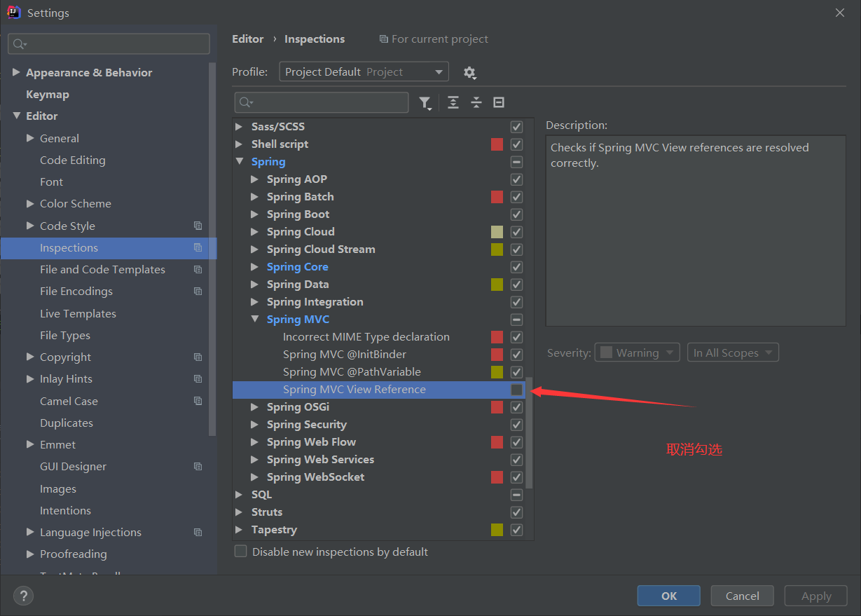Click the project-level icon beside Inlay Hints
861x616 pixels.
[x=198, y=378]
